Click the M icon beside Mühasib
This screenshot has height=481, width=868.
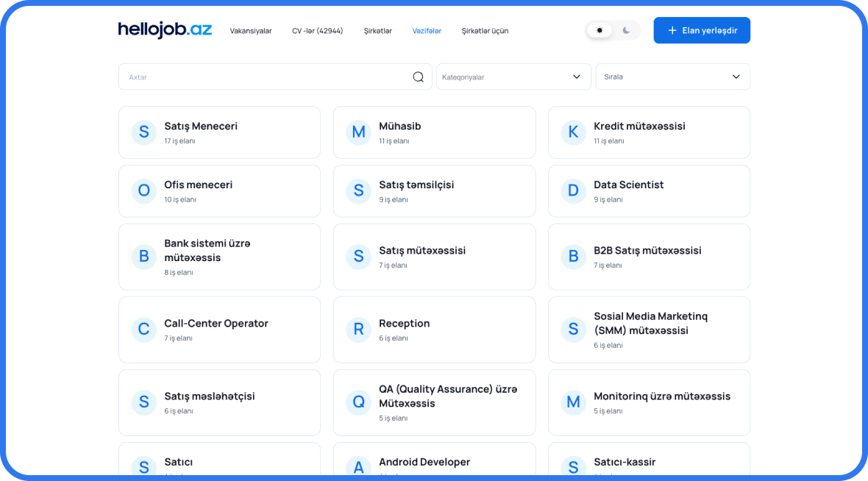click(358, 132)
